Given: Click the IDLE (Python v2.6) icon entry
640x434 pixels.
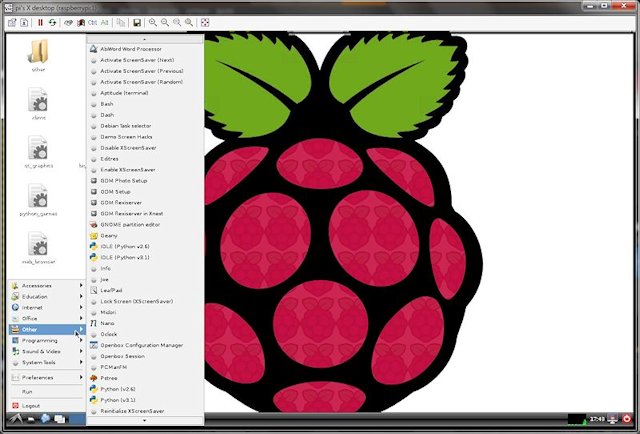Looking at the screenshot, I should coord(145,247).
